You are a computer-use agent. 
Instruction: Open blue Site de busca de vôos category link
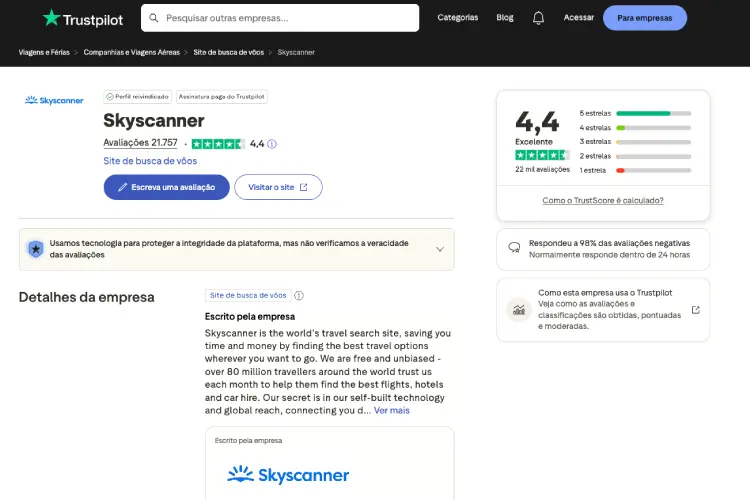click(150, 161)
